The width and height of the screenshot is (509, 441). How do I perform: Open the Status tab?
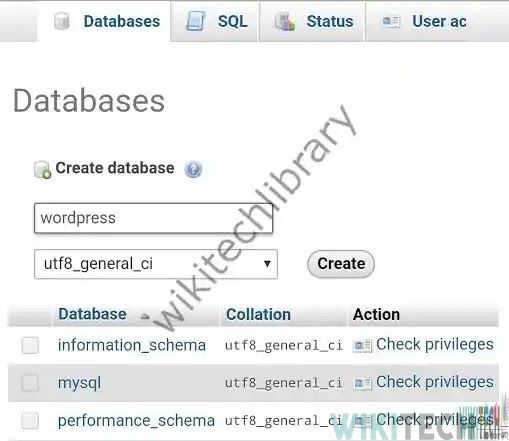pos(312,21)
